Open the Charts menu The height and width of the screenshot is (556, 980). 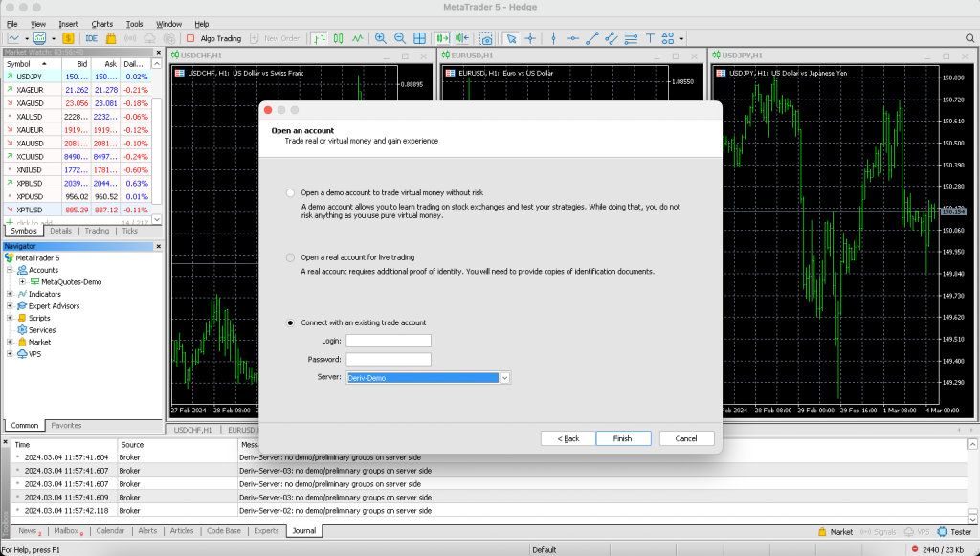point(101,23)
